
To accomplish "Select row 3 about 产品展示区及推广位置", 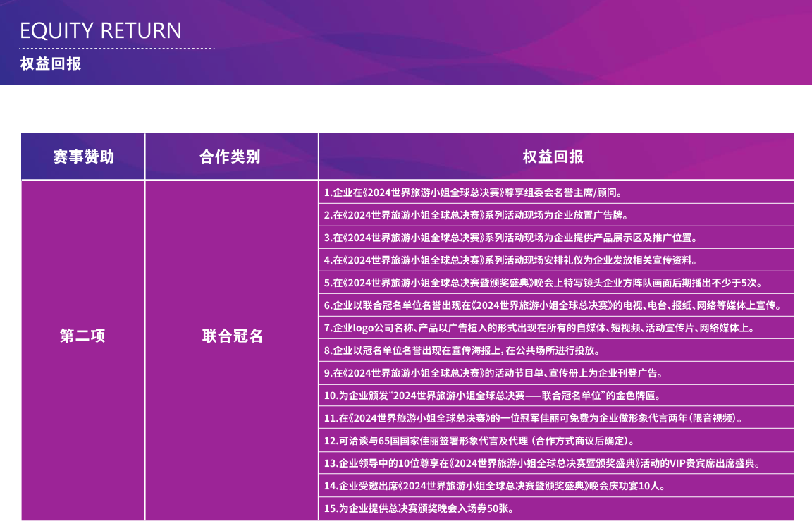I will (556, 237).
